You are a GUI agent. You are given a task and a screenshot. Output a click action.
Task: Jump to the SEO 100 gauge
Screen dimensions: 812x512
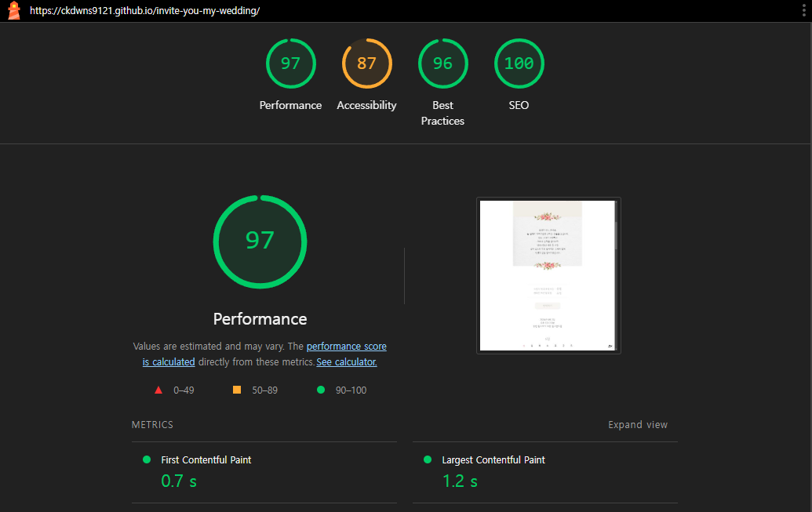pyautogui.click(x=519, y=64)
